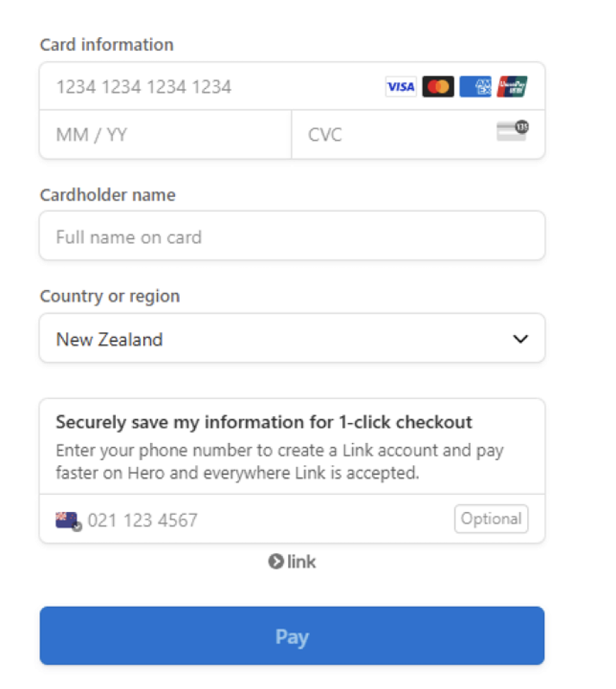Screen dimensions: 616x689
Task: Focus the card number field
Action: click(207, 87)
